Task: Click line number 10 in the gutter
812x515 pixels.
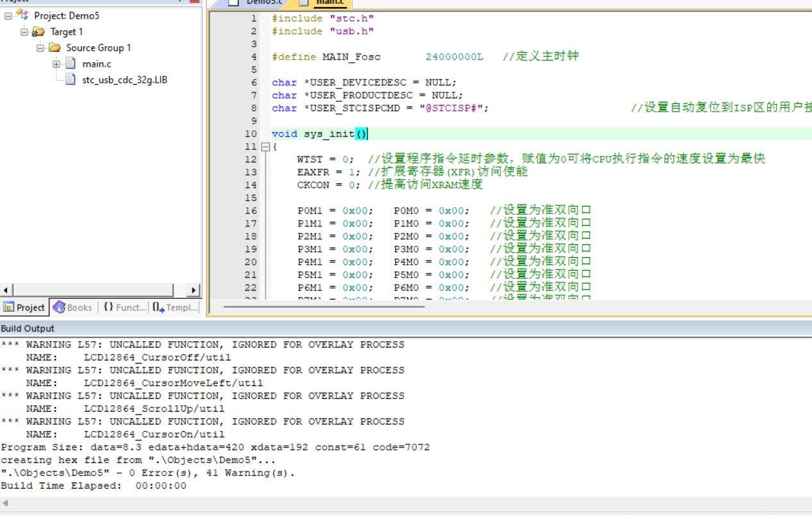Action: tap(251, 134)
